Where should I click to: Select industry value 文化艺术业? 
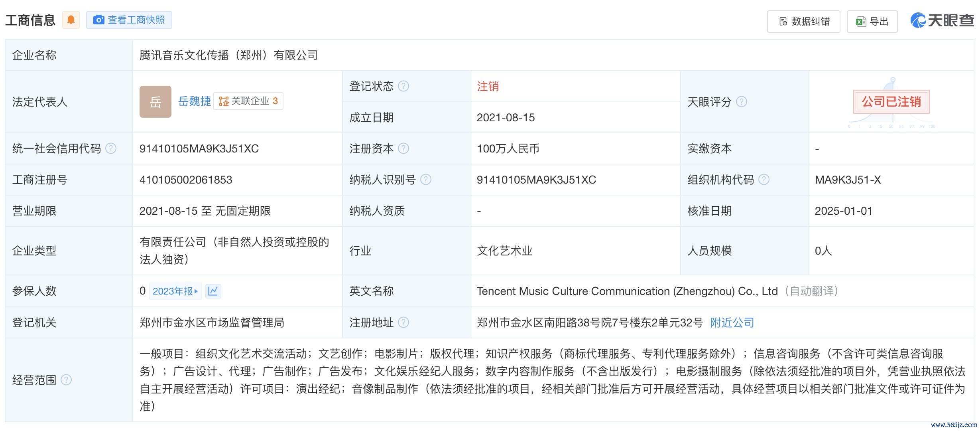504,251
